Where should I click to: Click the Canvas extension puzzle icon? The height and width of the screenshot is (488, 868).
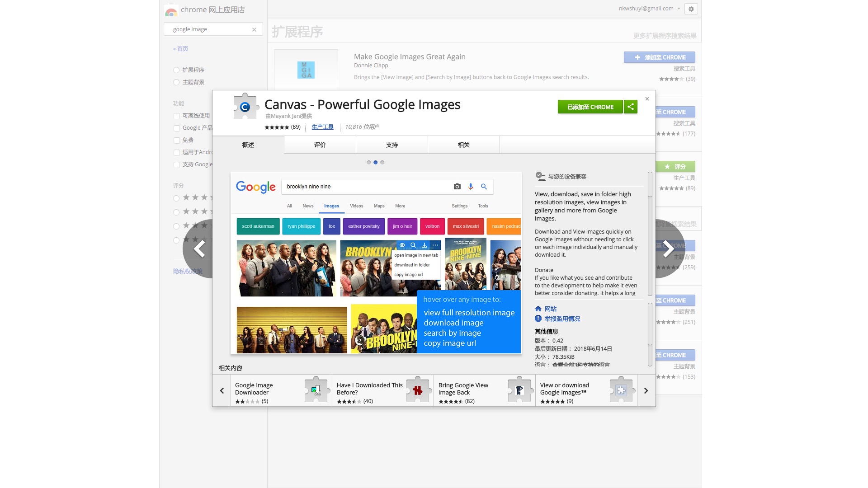[245, 107]
